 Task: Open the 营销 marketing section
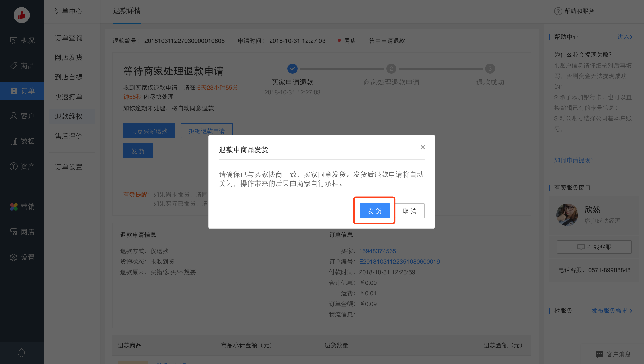pos(22,207)
